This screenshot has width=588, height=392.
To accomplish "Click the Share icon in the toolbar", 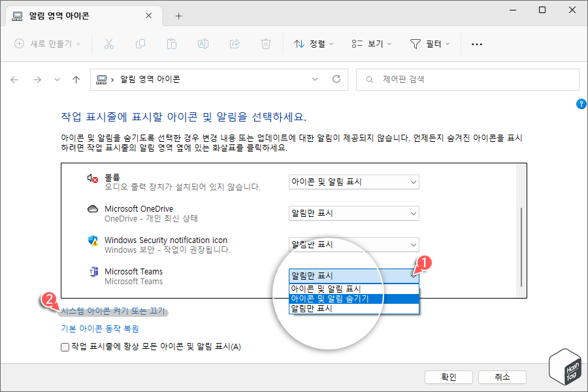I will [x=234, y=44].
